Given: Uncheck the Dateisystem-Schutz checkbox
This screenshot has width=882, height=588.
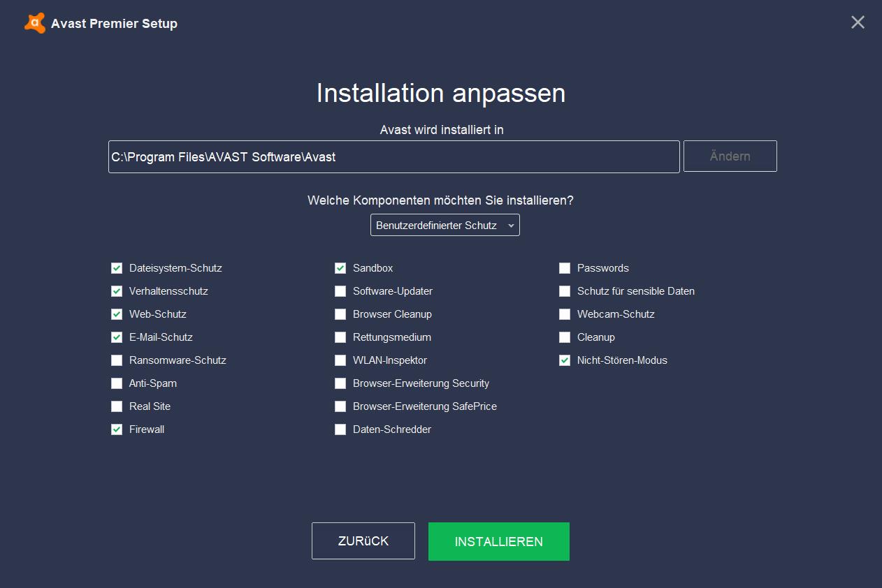Looking at the screenshot, I should (117, 268).
